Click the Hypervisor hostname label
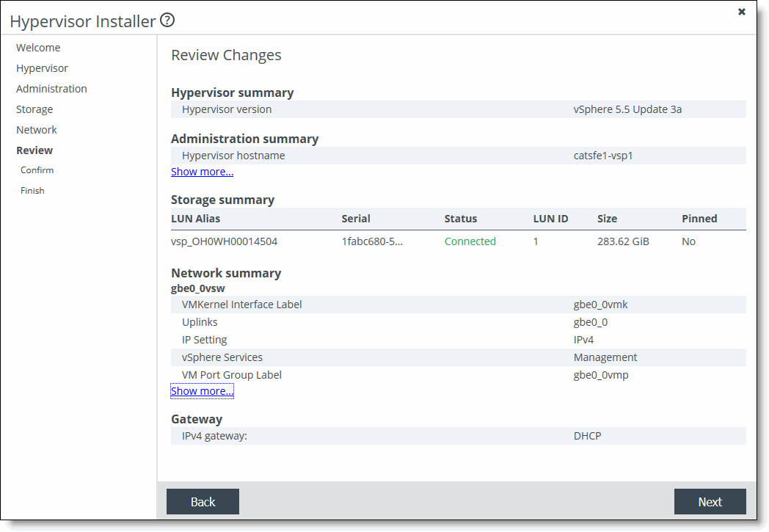This screenshot has height=532, width=769. tap(233, 156)
